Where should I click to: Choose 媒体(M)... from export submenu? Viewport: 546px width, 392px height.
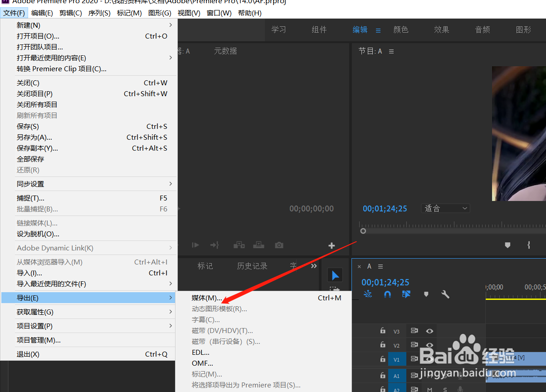tap(263, 298)
